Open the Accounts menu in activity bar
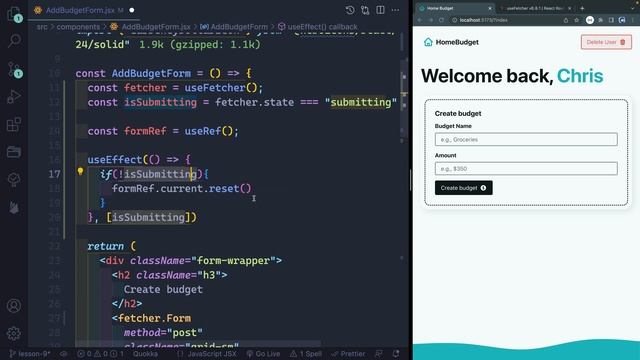 [14, 305]
